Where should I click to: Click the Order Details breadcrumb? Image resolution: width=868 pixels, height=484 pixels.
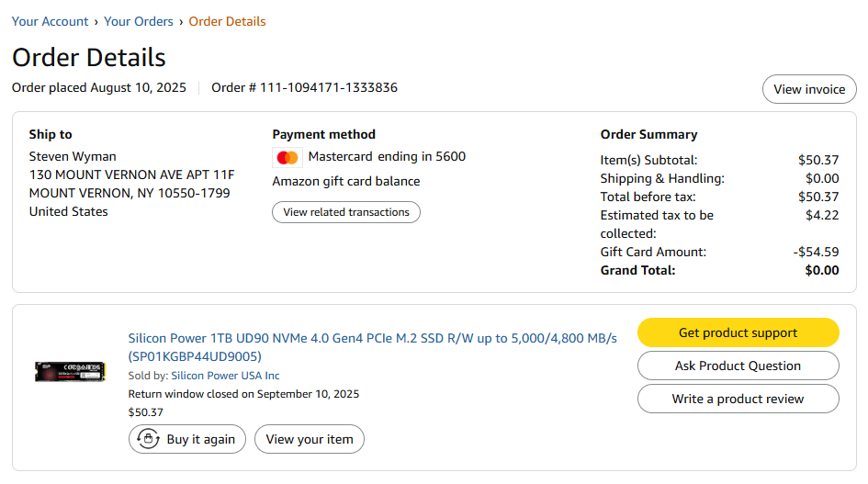tap(227, 21)
